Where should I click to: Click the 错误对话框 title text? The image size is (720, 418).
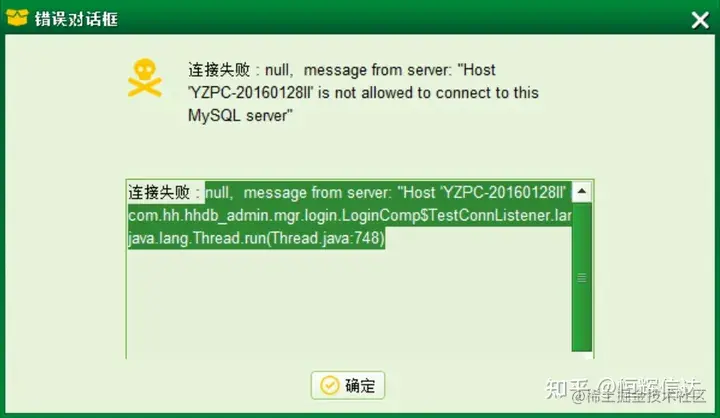[76, 19]
